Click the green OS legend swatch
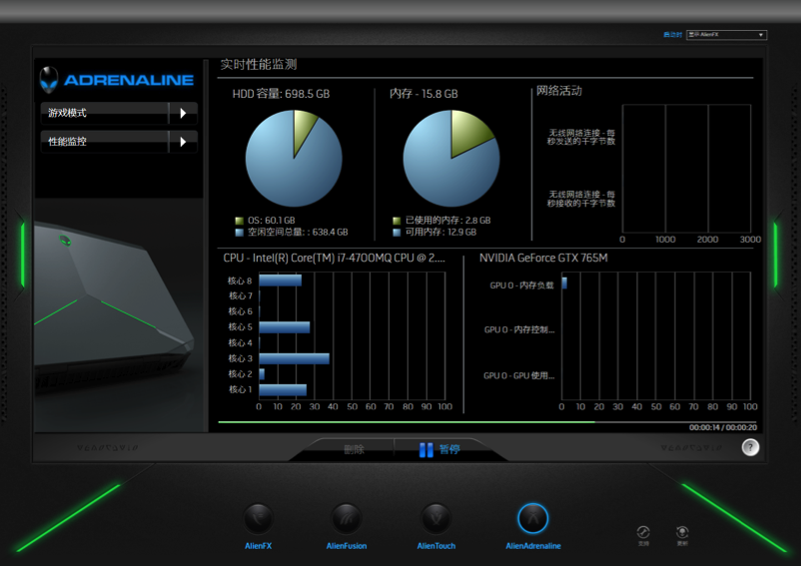Viewport: 801px width, 566px height. pyautogui.click(x=239, y=221)
